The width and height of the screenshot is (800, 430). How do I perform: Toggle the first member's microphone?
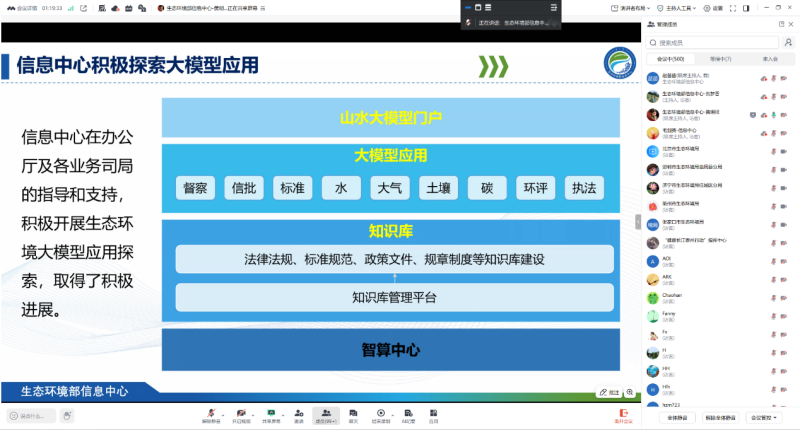(774, 78)
